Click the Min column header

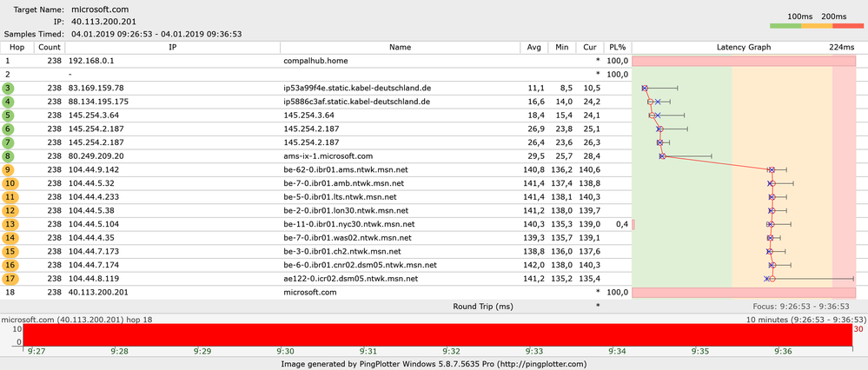561,48
